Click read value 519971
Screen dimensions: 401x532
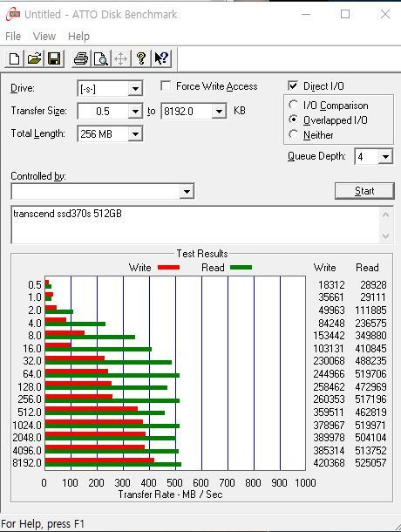click(370, 425)
